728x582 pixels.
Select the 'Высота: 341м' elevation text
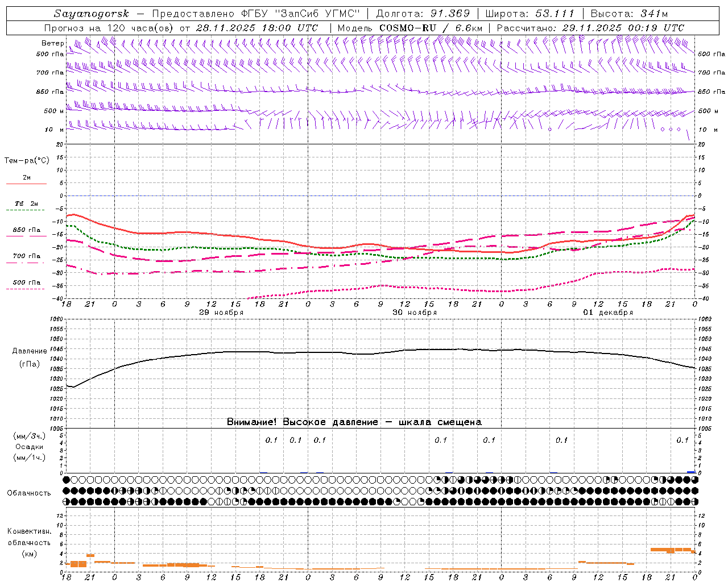point(629,14)
